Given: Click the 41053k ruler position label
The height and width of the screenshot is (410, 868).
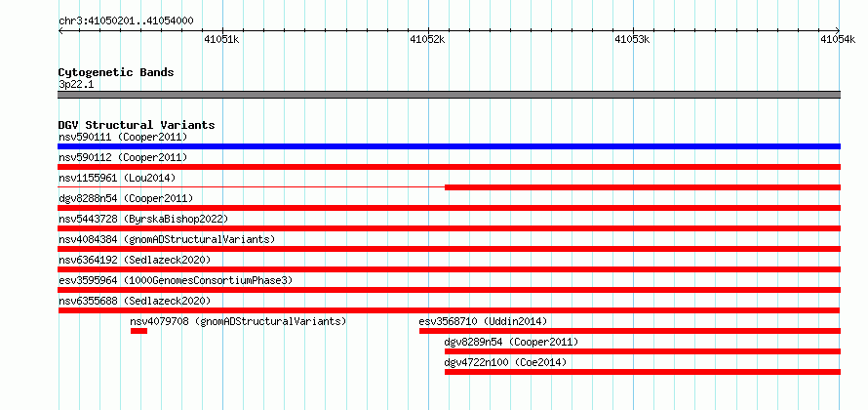Looking at the screenshot, I should click(633, 39).
